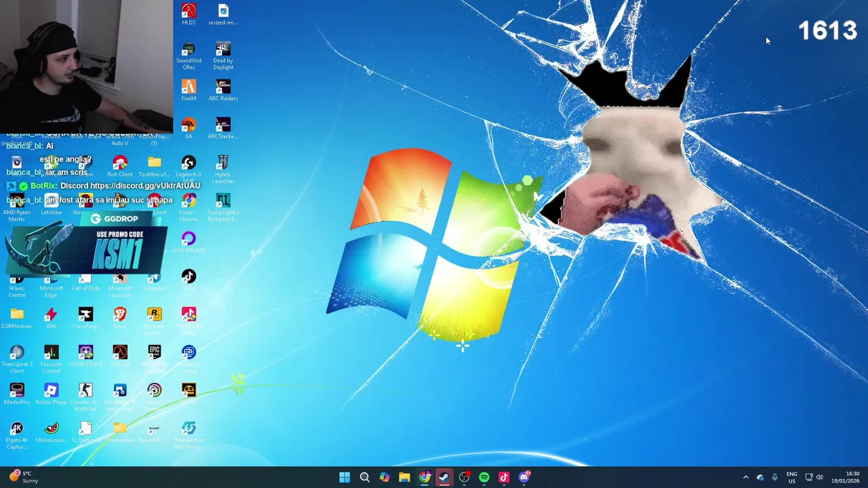Open TikTok LIVE Studio shortcut
Viewport: 868px width, 488px height.
(x=189, y=321)
